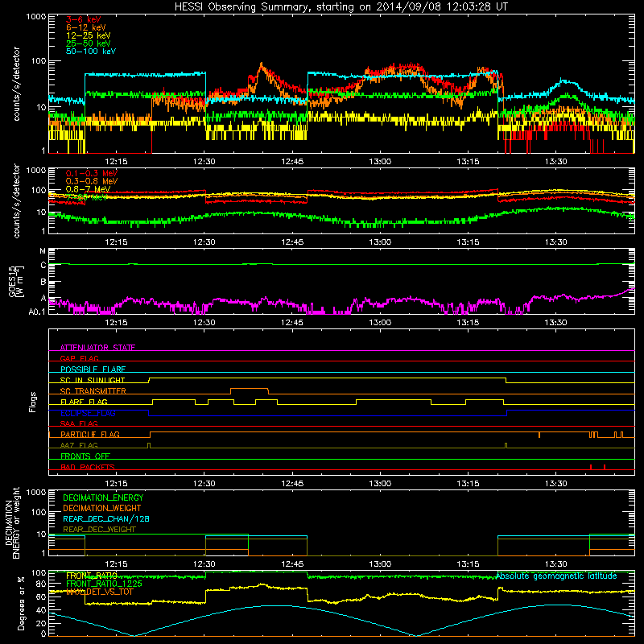644x644 pixels.
Task: Click the 12:30 tick under the MeV panel
Action: (204, 242)
